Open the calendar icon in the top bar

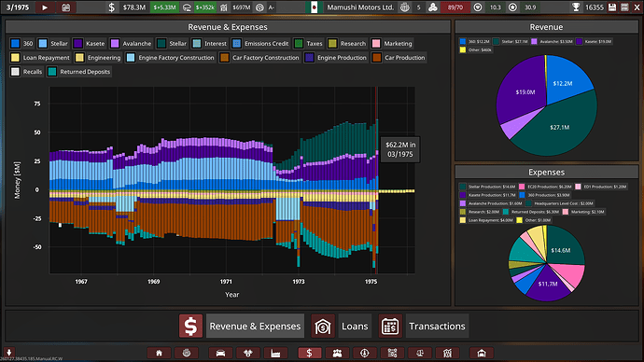[x=65, y=7]
